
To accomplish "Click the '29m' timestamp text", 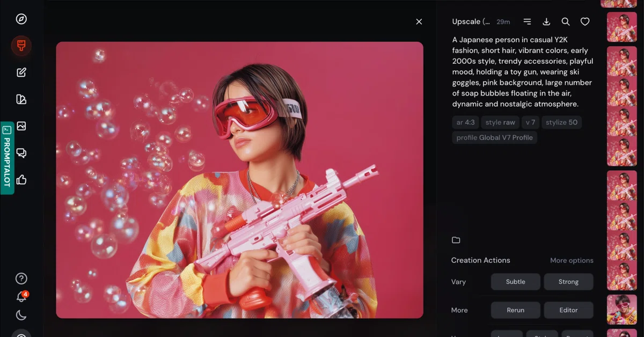I will pyautogui.click(x=503, y=22).
